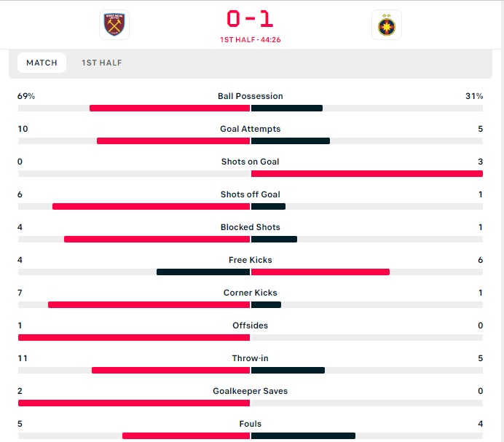Click the Blocked Shots home bar
The image size is (504, 442).
(x=157, y=240)
